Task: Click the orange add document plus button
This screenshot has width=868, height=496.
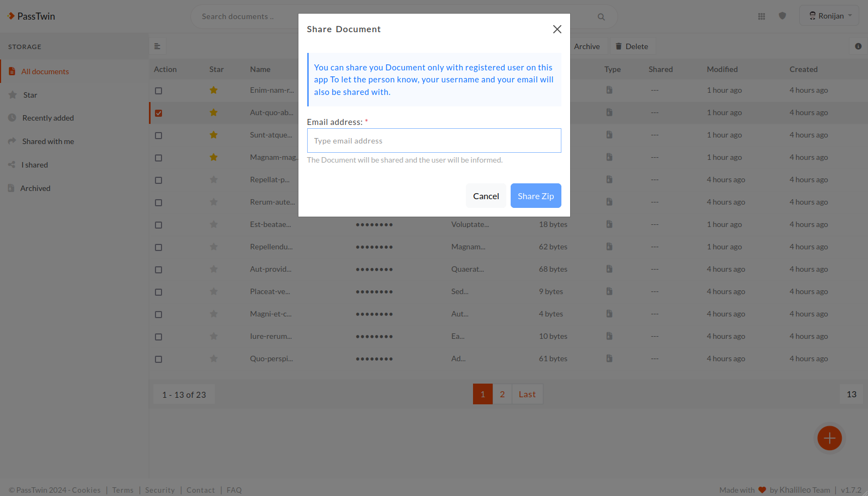Action: [x=829, y=438]
